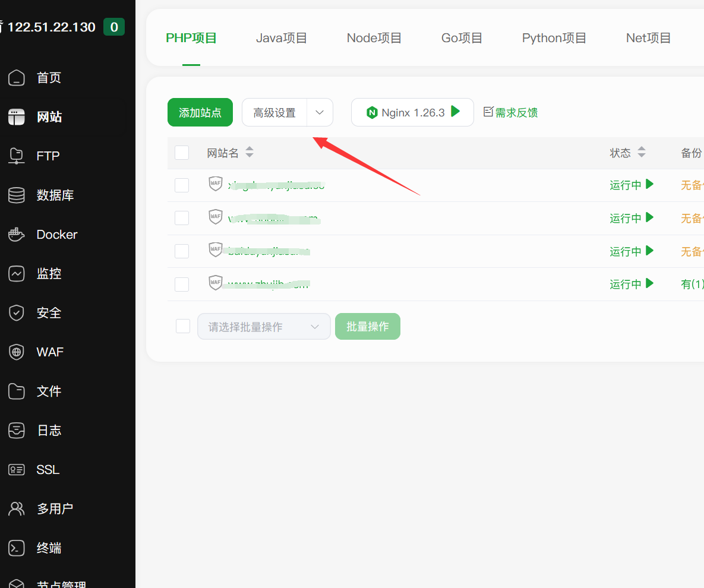Click the Nginx 1.26.3 run triangle
Viewport: 704px width, 588px height.
click(x=455, y=111)
